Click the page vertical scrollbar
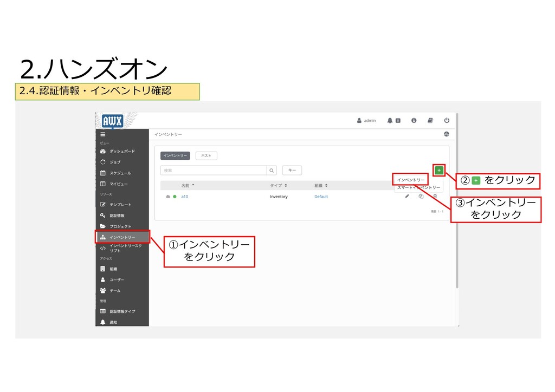 tap(457, 201)
